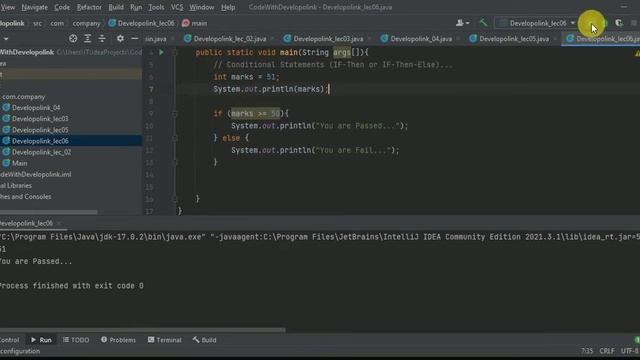Click the Collapse All icon in Project panel
The image size is (640, 360).
[x=102, y=38]
